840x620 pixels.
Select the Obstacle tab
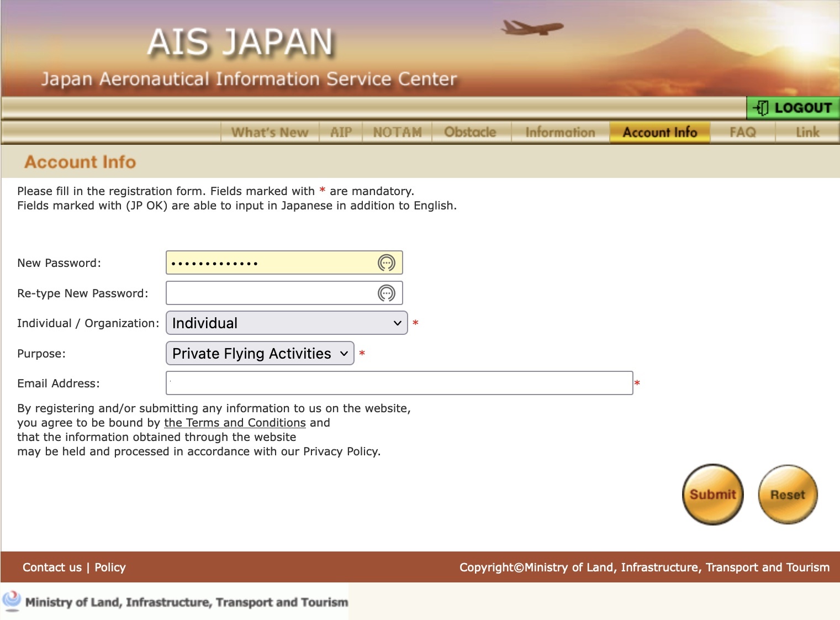[x=470, y=133]
